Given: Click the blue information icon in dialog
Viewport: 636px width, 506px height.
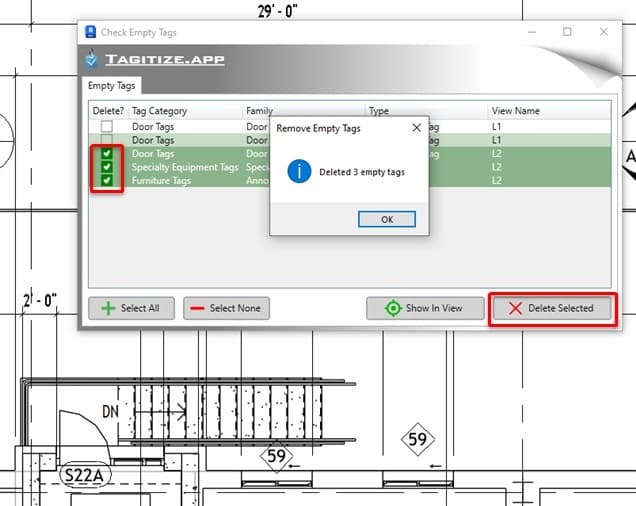Looking at the screenshot, I should point(299,171).
